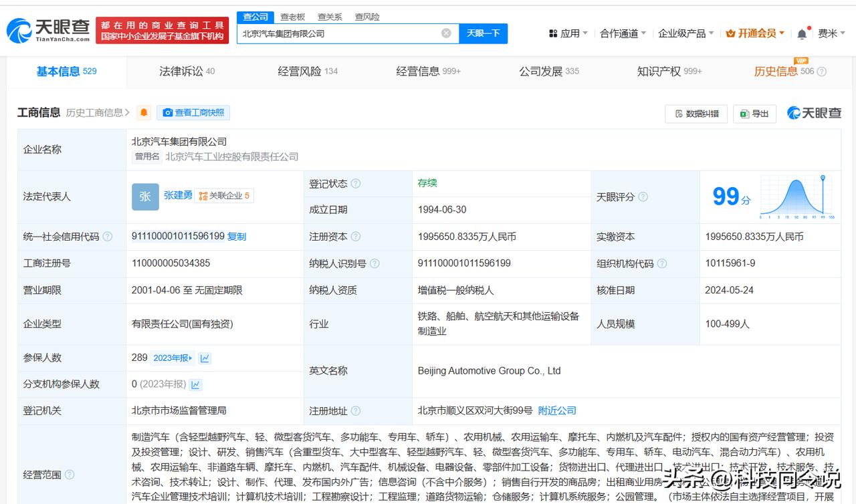
Task: Click the registration number 110000005034385
Action: coord(171,263)
